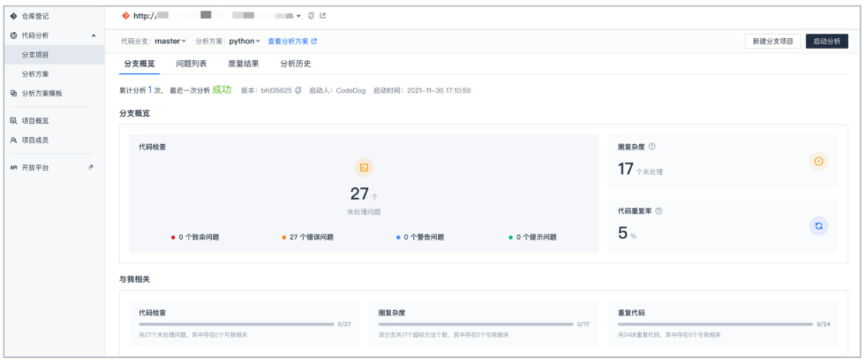Open the python analysis scheme dropdown
The width and height of the screenshot is (868, 362).
(x=244, y=41)
